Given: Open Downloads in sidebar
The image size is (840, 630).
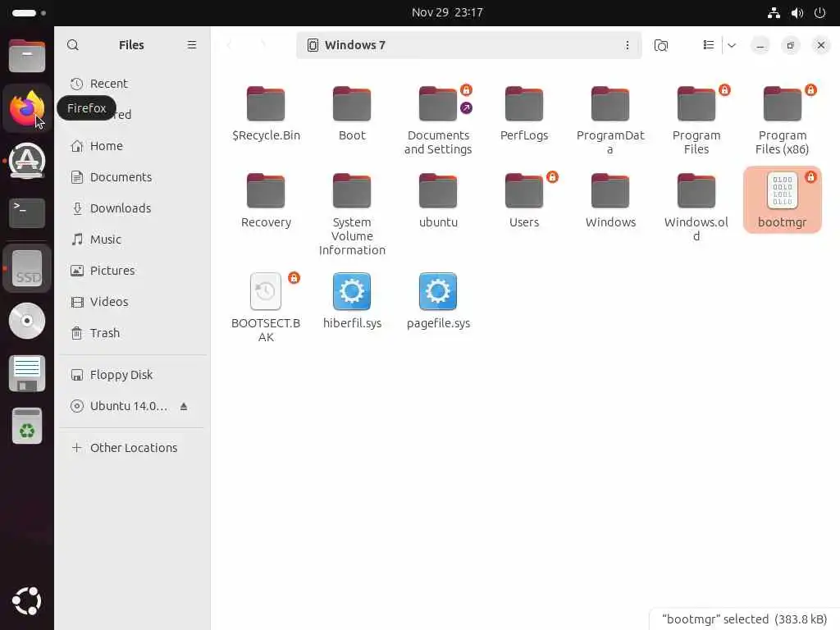Looking at the screenshot, I should [x=132, y=208].
